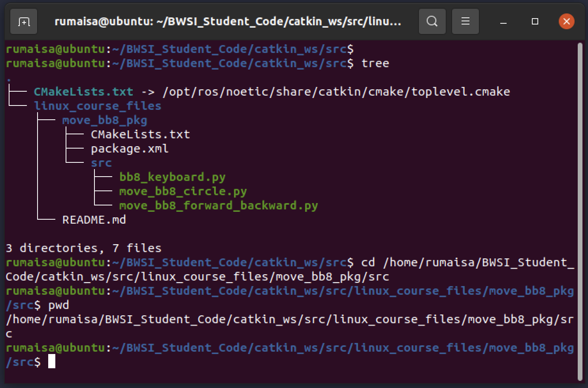Click package.xml file name
The height and width of the screenshot is (388, 588).
(130, 149)
